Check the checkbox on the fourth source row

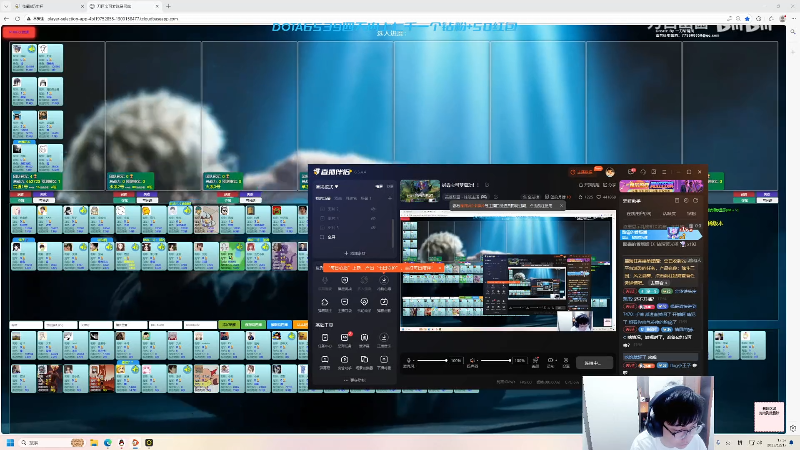(322, 237)
